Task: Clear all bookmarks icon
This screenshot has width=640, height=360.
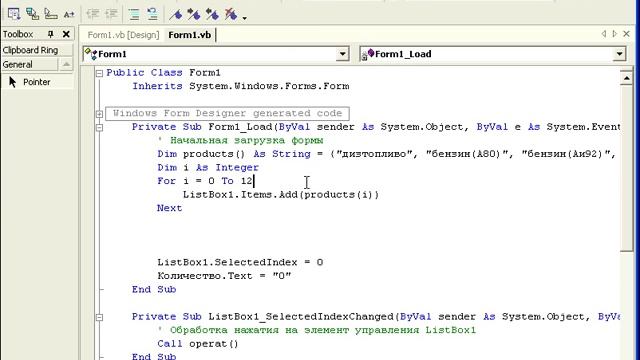Action: pos(231,14)
